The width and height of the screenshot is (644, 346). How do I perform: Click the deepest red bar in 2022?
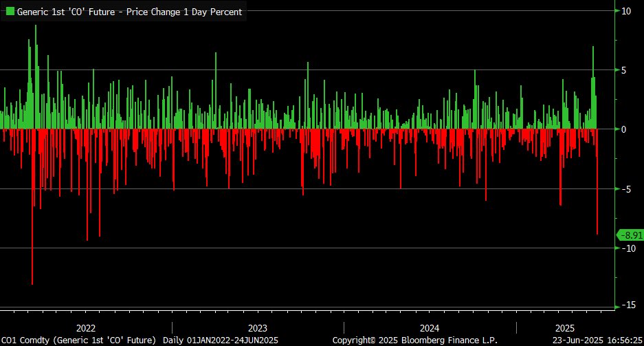tap(32, 206)
